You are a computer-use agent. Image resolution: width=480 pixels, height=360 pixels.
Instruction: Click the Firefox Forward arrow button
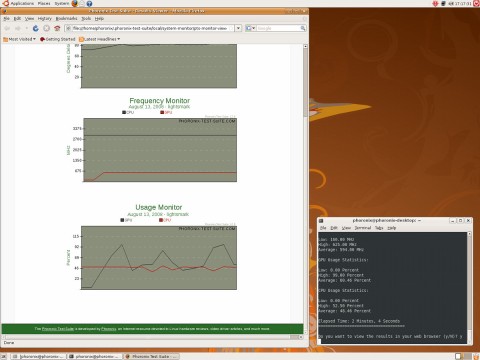coord(18,29)
